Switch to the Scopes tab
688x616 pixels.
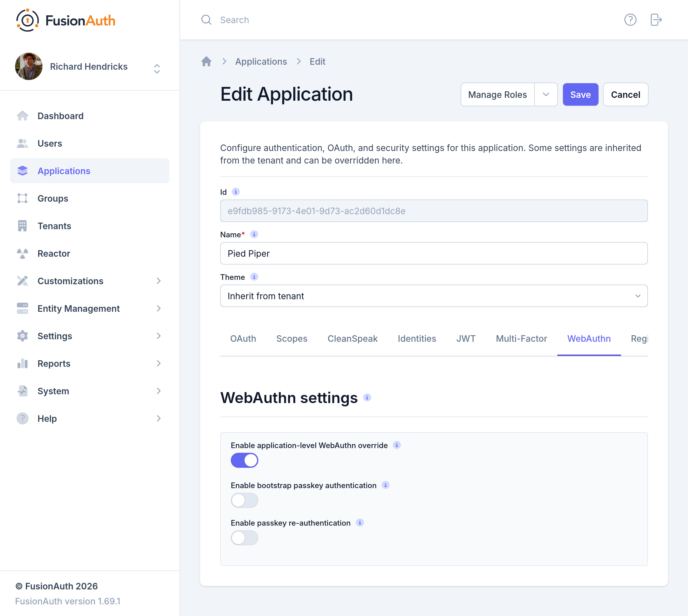click(292, 338)
